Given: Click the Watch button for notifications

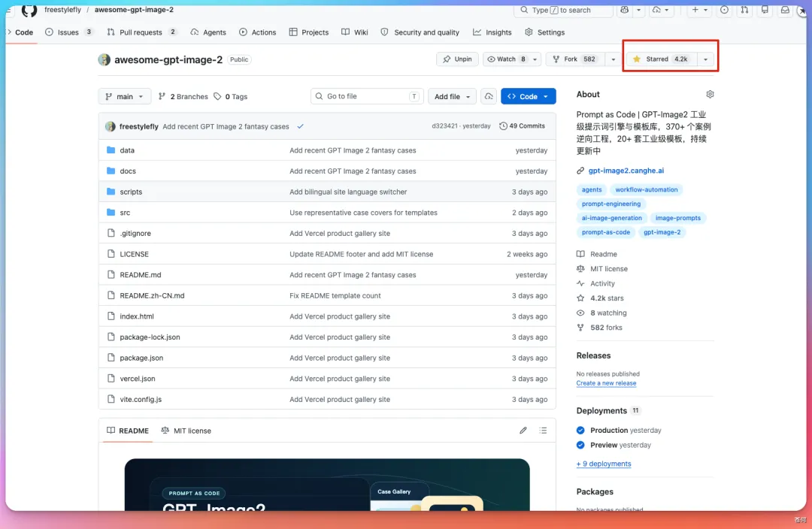Looking at the screenshot, I should point(505,59).
